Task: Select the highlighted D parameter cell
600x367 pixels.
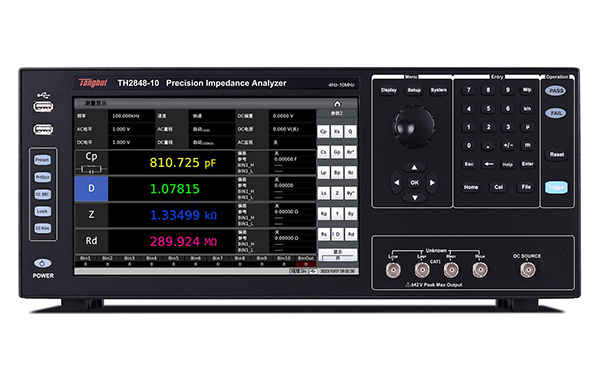Action: (91, 189)
